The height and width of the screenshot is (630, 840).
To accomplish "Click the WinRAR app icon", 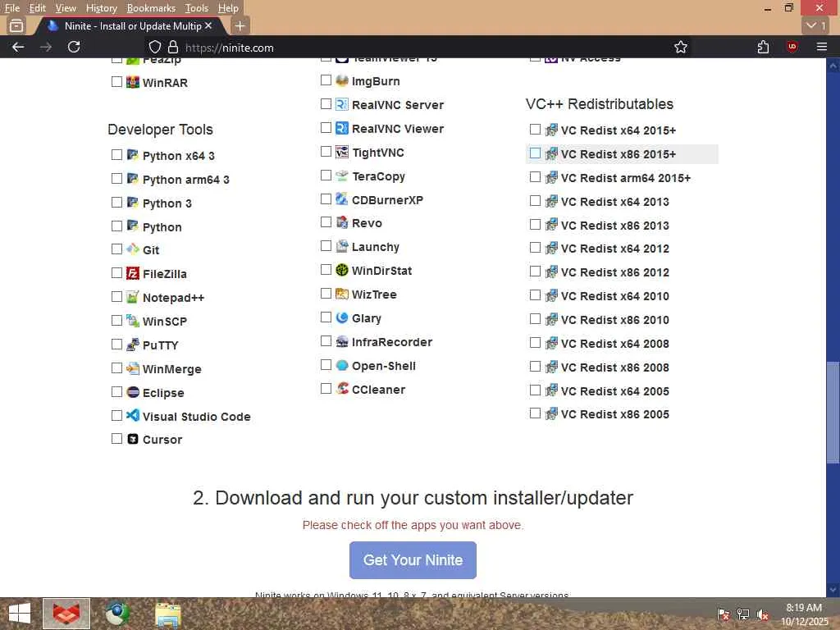I will tap(132, 82).
